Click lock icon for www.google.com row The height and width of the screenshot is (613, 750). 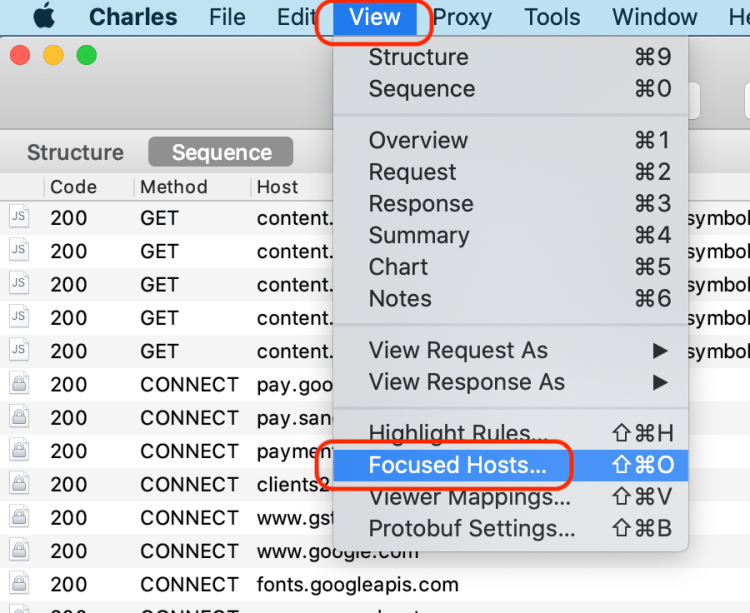[x=19, y=551]
